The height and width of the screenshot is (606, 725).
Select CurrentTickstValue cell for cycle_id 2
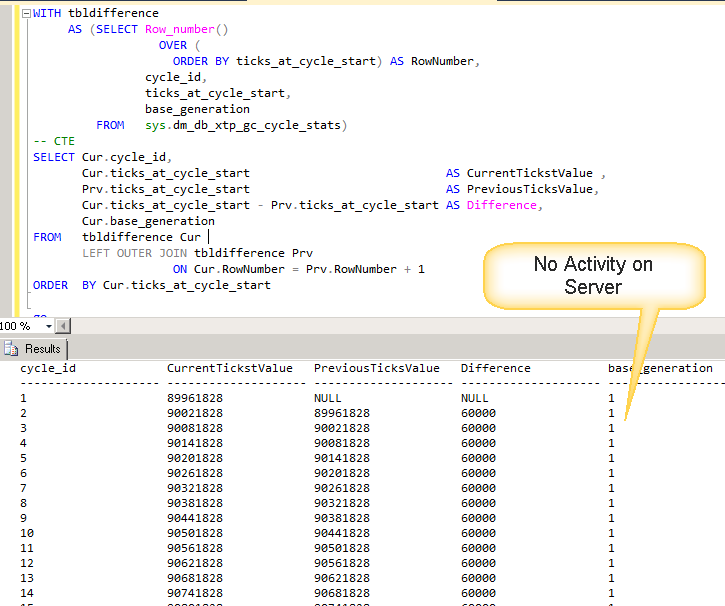(195, 412)
